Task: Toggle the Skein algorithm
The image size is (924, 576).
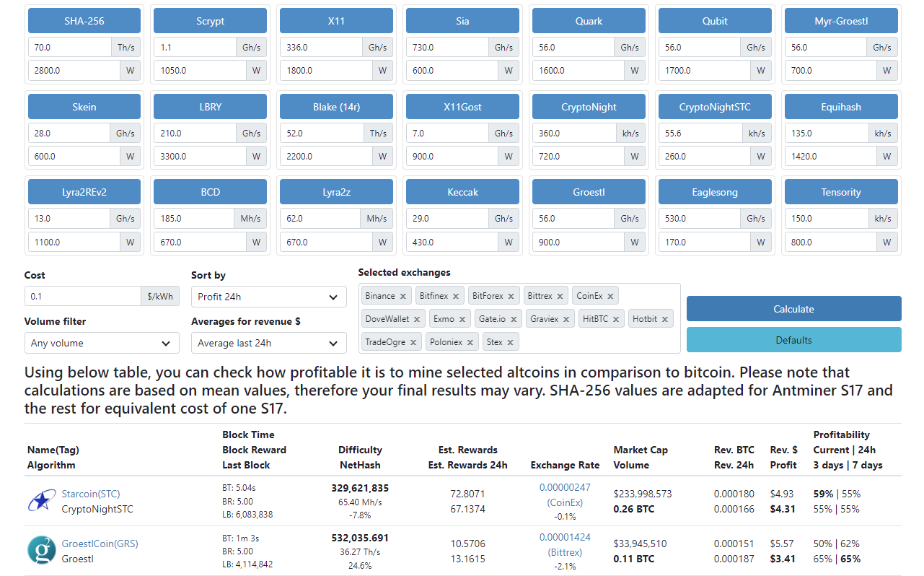Action: pos(84,107)
